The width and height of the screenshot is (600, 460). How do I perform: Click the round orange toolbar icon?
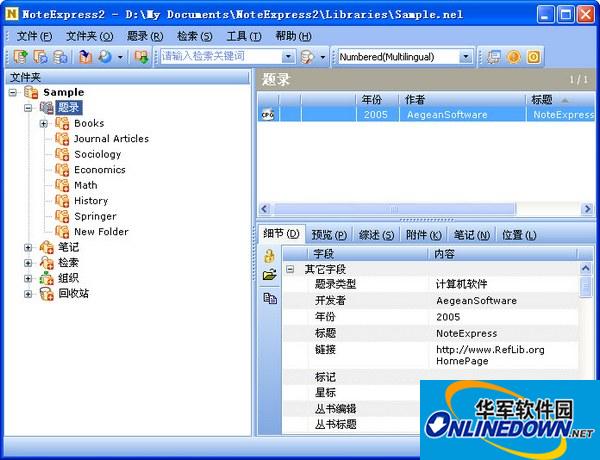point(514,57)
